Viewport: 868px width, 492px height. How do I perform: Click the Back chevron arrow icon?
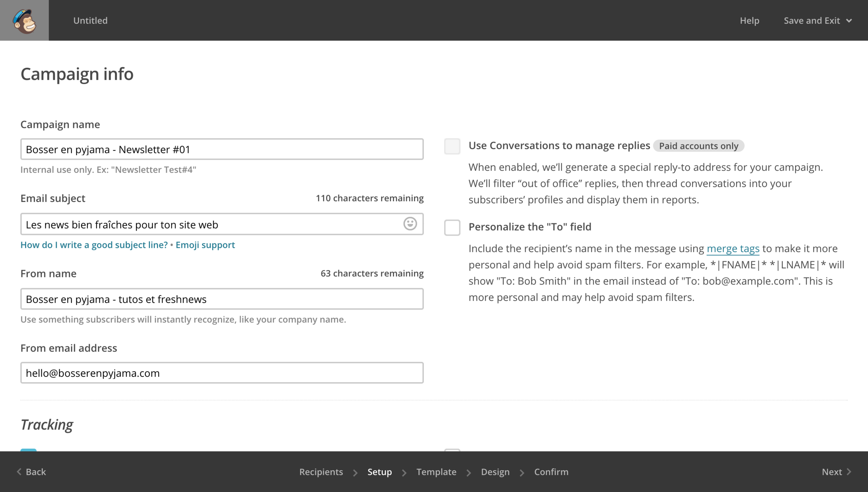(x=19, y=472)
